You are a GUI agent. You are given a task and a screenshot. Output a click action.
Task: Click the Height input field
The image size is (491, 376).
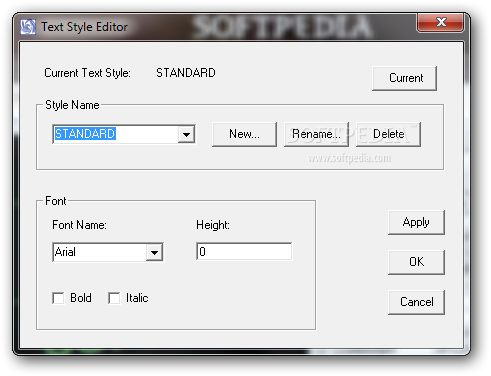click(244, 252)
